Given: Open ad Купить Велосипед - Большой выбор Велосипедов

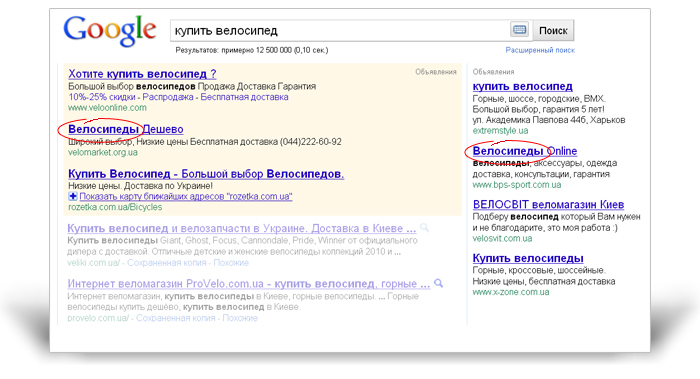Looking at the screenshot, I should click(x=206, y=174).
